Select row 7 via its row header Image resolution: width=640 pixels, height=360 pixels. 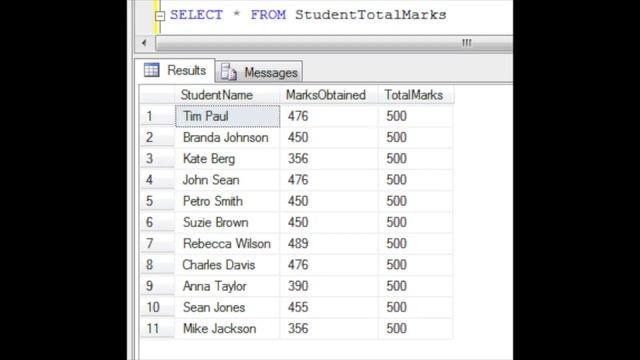(x=157, y=244)
